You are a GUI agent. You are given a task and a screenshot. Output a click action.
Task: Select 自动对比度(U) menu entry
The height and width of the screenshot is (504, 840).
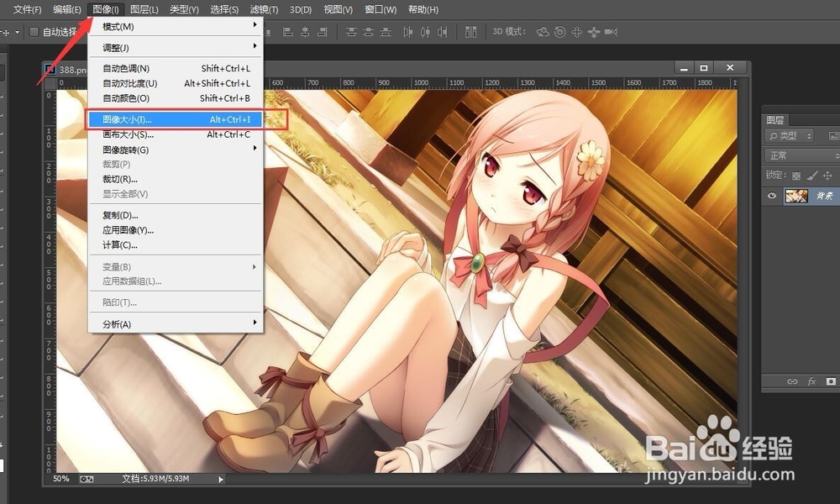coord(176,83)
